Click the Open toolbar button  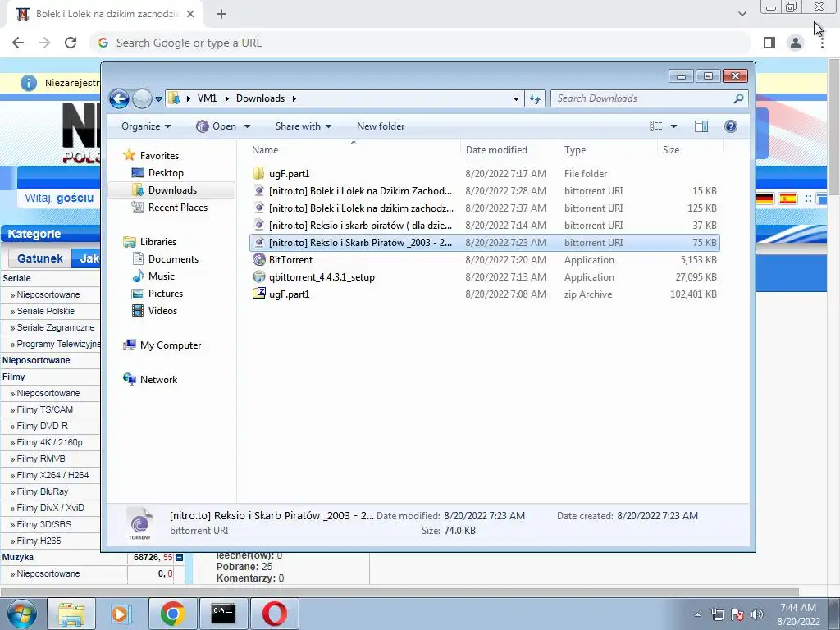[217, 126]
